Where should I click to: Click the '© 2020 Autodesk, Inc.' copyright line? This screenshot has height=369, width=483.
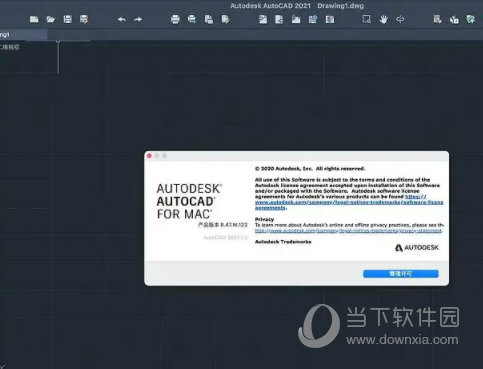(x=310, y=168)
